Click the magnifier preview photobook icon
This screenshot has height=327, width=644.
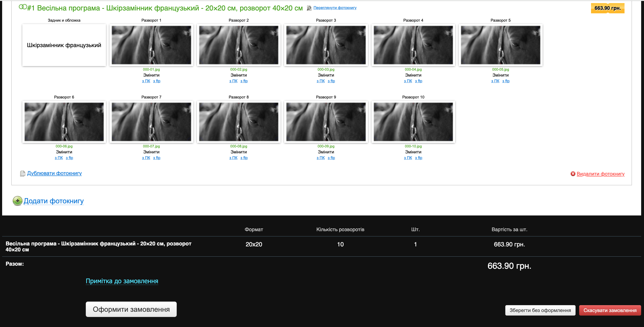309,8
